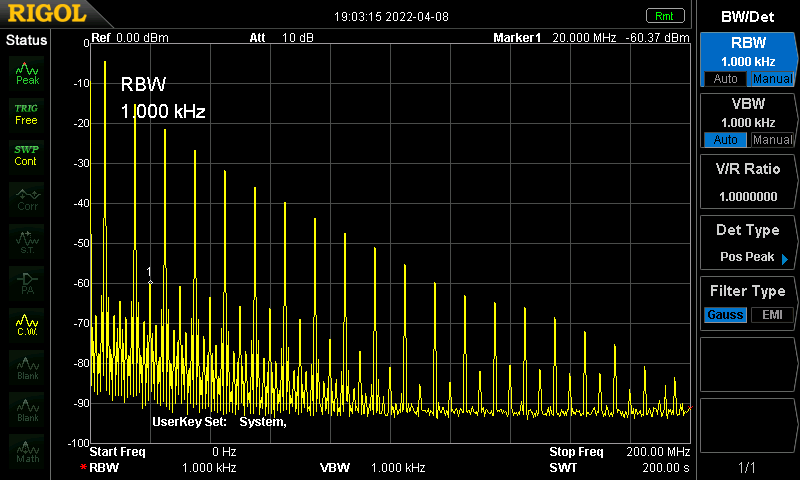Select the S.T status icon
This screenshot has width=800, height=480.
click(27, 240)
